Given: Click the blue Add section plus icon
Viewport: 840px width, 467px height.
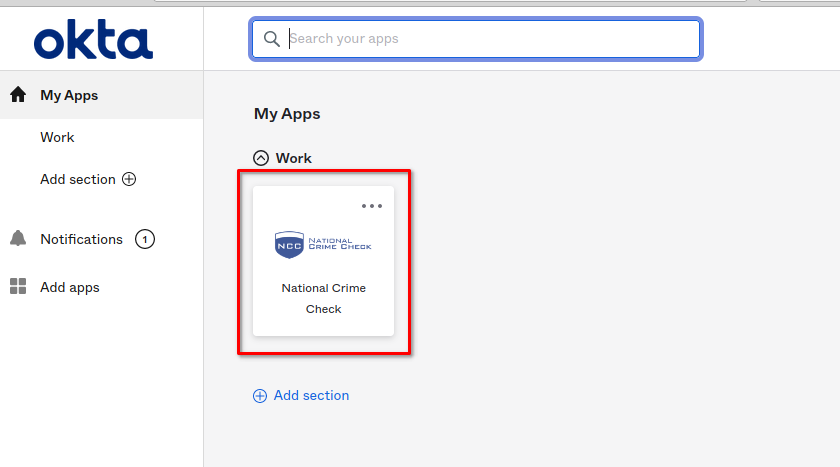Looking at the screenshot, I should pos(260,396).
